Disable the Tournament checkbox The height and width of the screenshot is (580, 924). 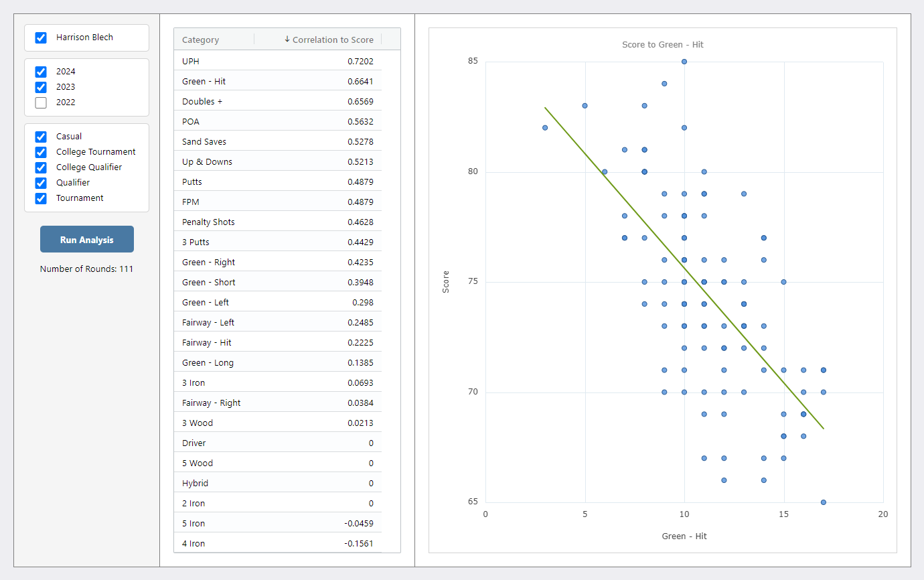click(41, 198)
